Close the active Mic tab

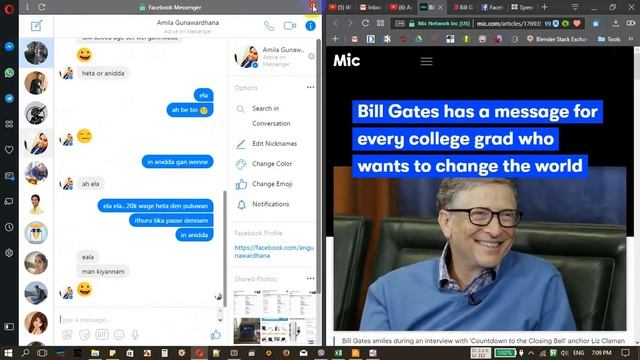point(440,7)
